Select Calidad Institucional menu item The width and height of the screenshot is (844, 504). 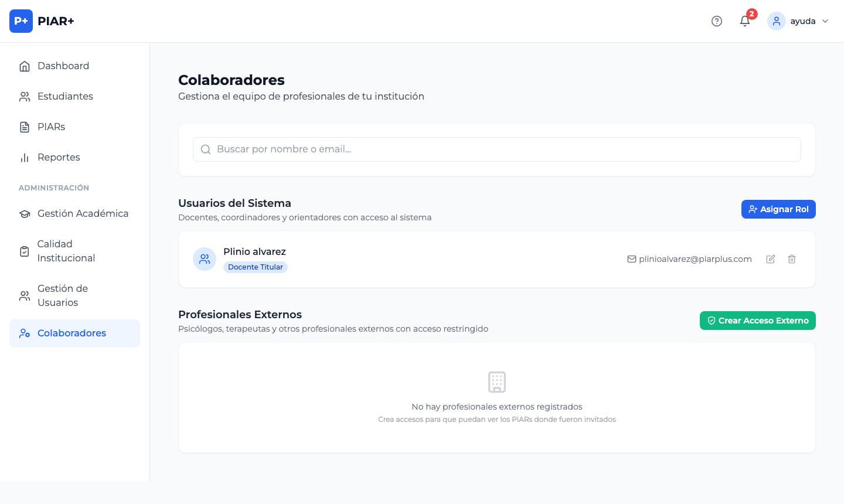pos(66,251)
